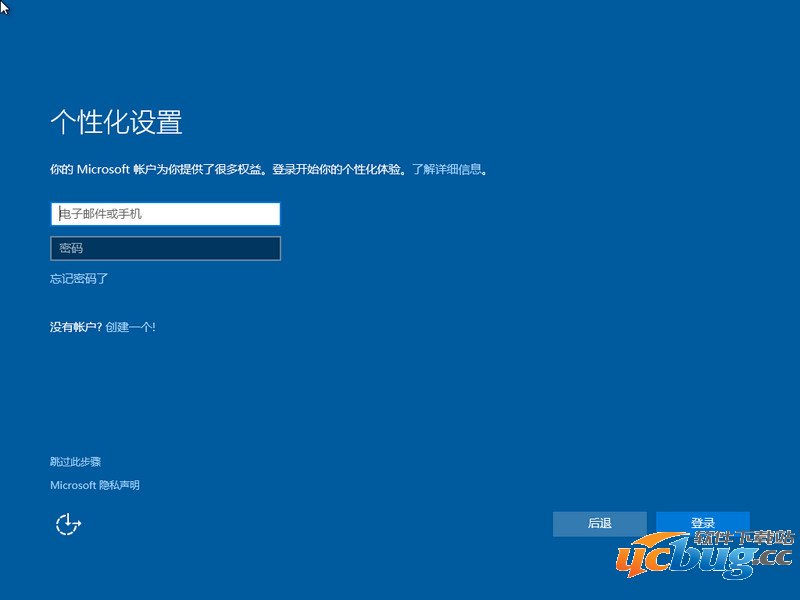Click the email or phone field (电子邮件或手机)
Screen dimensions: 800x600
165,214
